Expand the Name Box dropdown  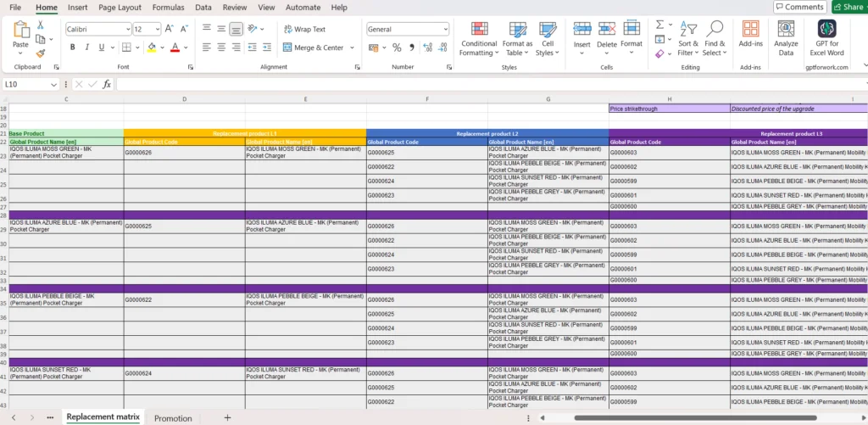pos(53,84)
